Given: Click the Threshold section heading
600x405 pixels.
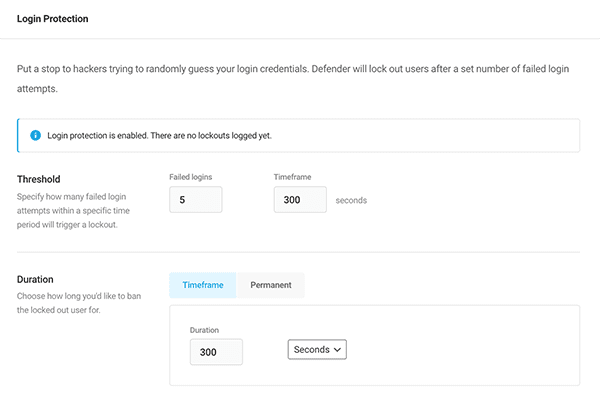Looking at the screenshot, I should pos(39,180).
